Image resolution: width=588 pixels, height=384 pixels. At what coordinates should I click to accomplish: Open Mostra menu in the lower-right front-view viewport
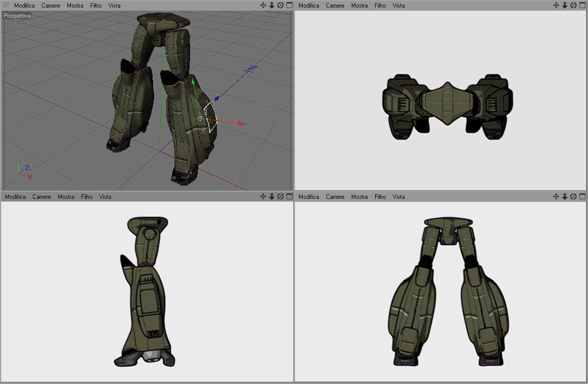[359, 197]
